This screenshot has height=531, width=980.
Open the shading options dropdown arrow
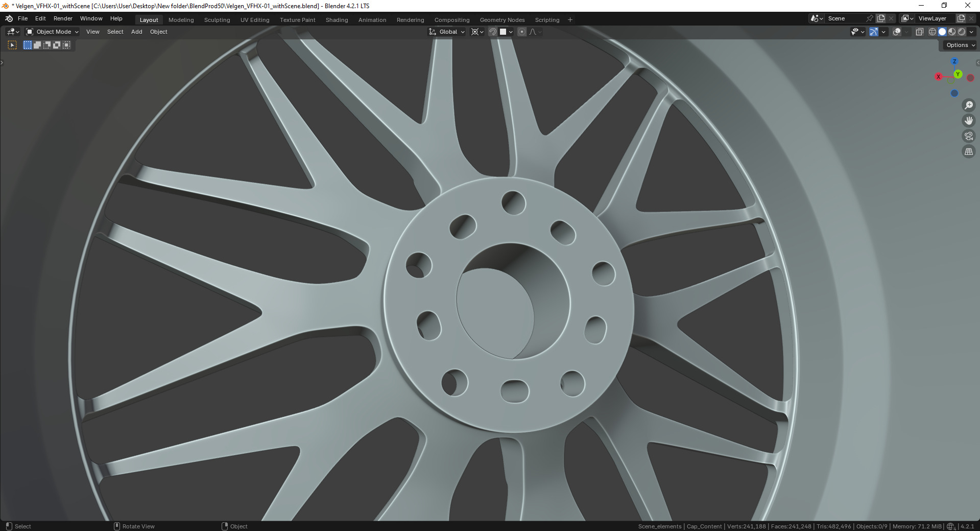pos(971,32)
